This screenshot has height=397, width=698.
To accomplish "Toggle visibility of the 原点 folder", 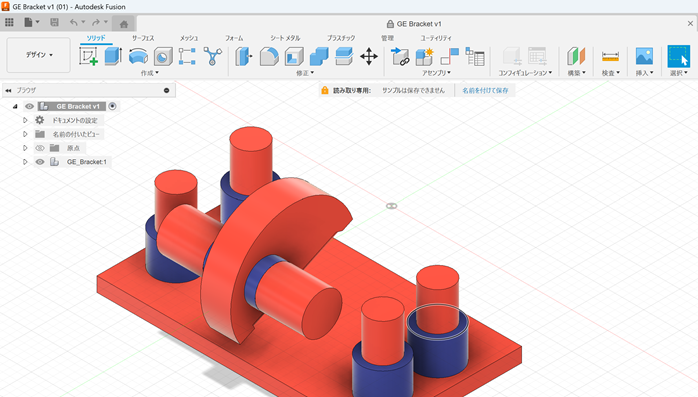I will [x=40, y=148].
